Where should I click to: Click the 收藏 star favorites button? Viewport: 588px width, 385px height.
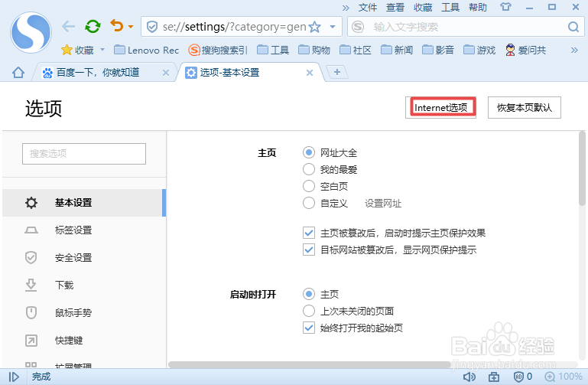[x=78, y=50]
